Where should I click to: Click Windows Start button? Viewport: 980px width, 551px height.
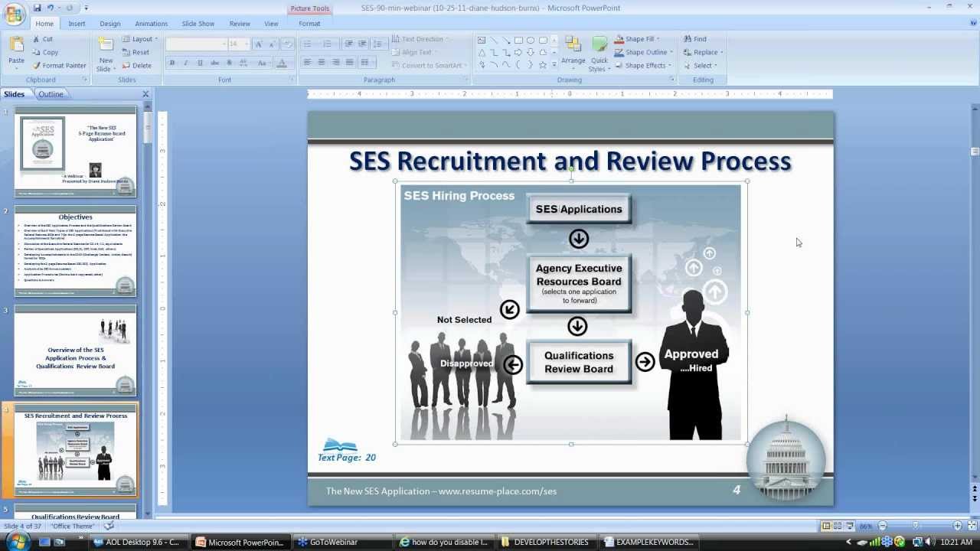[16, 542]
